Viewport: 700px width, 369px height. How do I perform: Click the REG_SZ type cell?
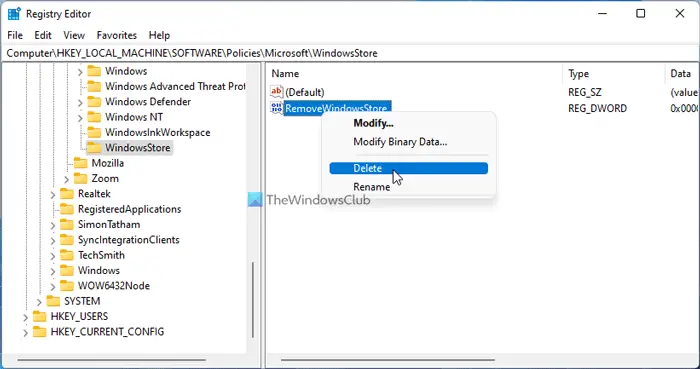click(x=585, y=92)
